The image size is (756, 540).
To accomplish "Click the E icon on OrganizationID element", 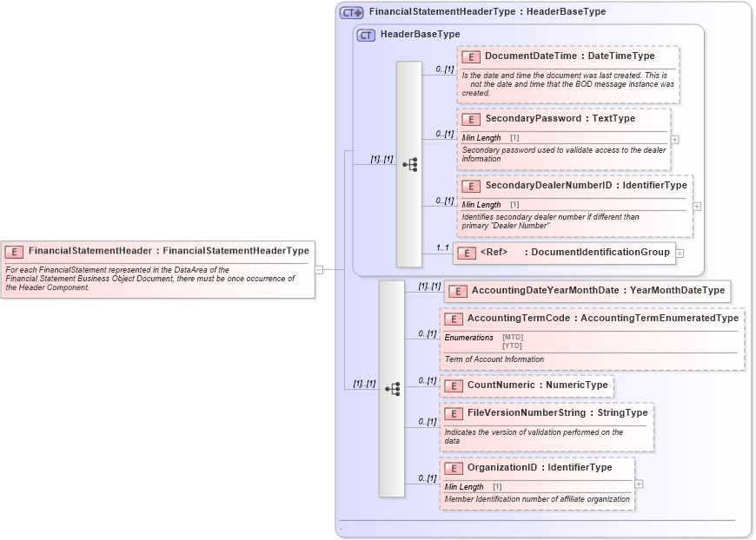I will tap(452, 467).
